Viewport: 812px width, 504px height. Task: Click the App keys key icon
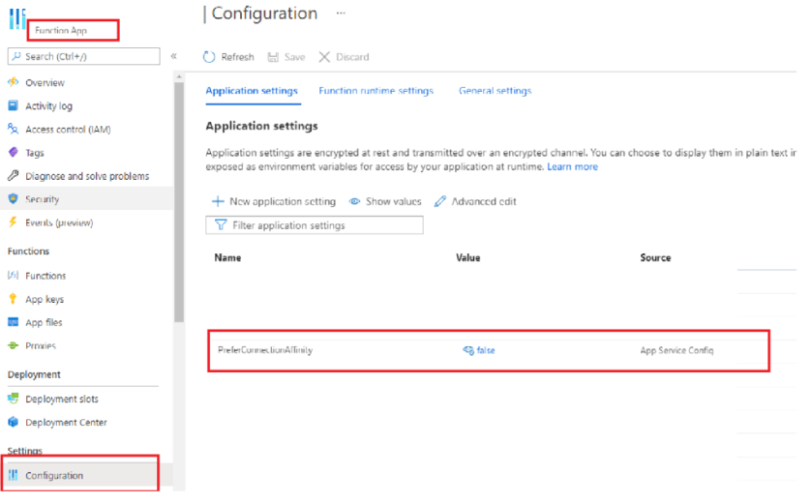point(14,299)
